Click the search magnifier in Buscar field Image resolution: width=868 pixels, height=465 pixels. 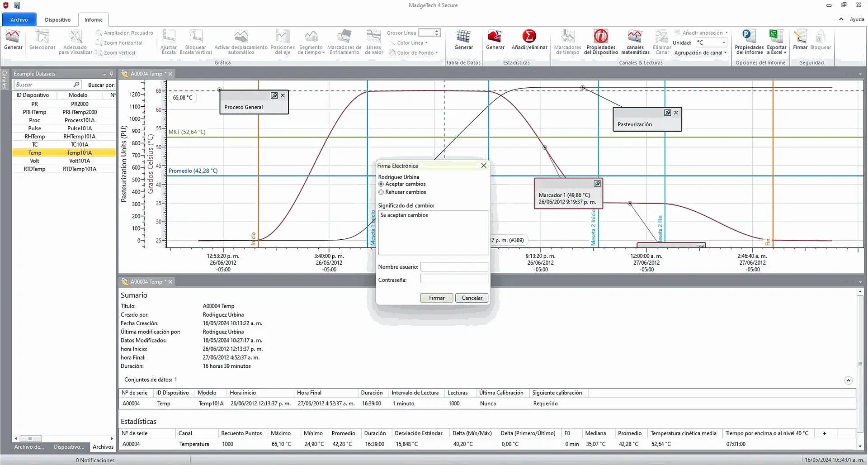point(76,85)
